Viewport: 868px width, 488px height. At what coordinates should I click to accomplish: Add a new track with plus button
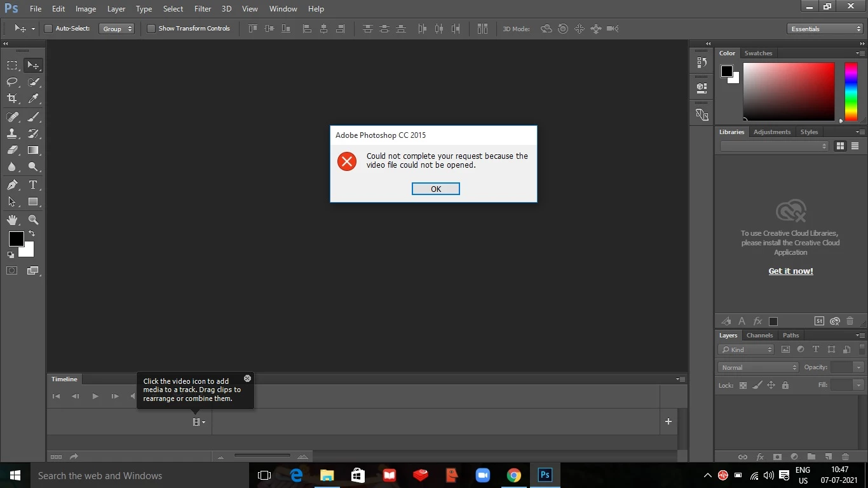point(668,421)
